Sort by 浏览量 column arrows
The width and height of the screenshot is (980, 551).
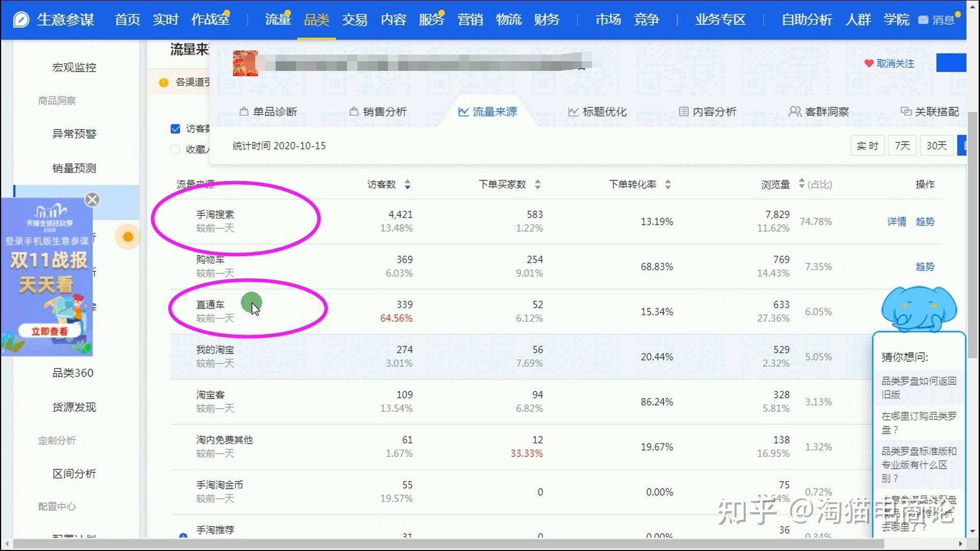[x=801, y=183]
